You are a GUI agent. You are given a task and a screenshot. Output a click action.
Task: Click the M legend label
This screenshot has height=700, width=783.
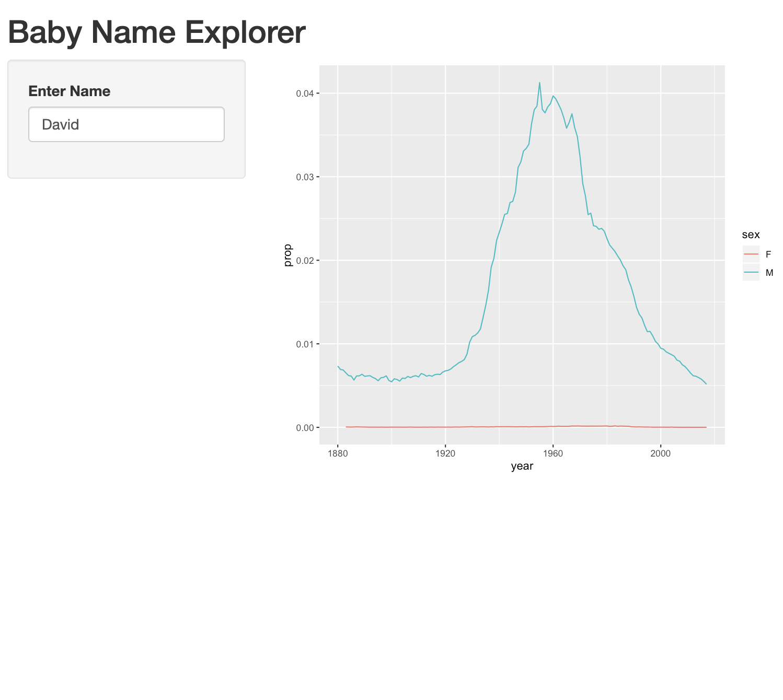pos(769,273)
